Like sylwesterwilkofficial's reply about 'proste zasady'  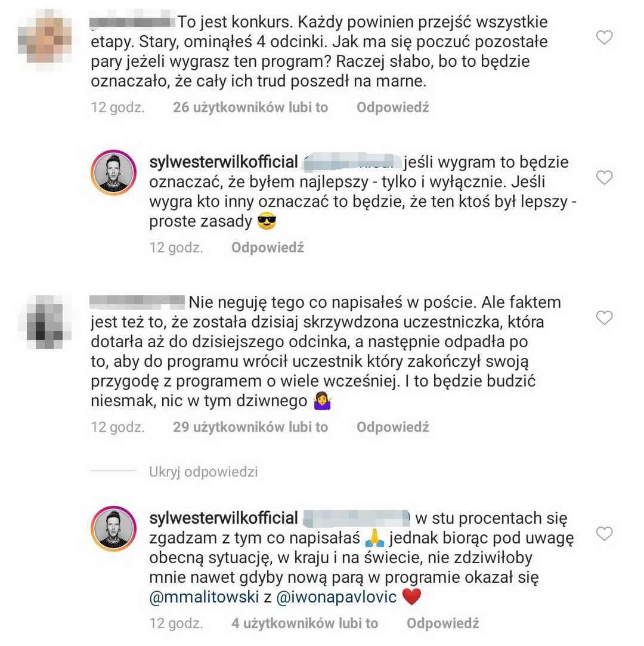[604, 178]
